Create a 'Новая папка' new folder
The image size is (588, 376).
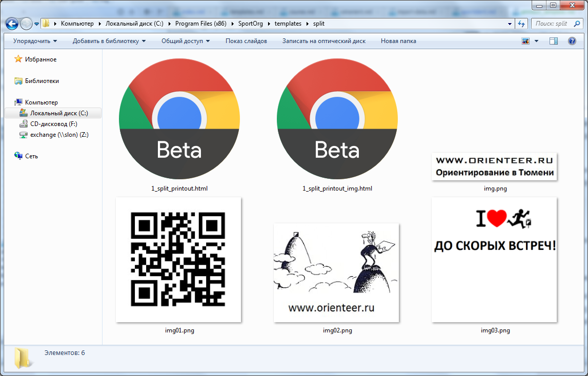pos(399,41)
